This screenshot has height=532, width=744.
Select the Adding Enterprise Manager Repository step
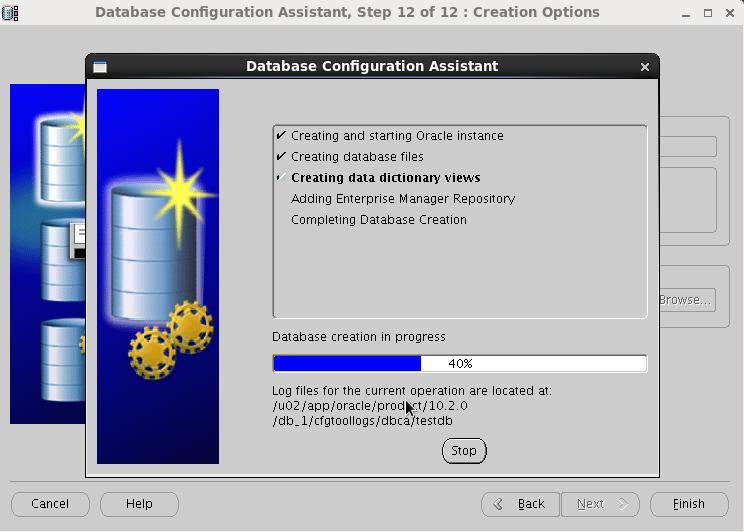pos(402,199)
